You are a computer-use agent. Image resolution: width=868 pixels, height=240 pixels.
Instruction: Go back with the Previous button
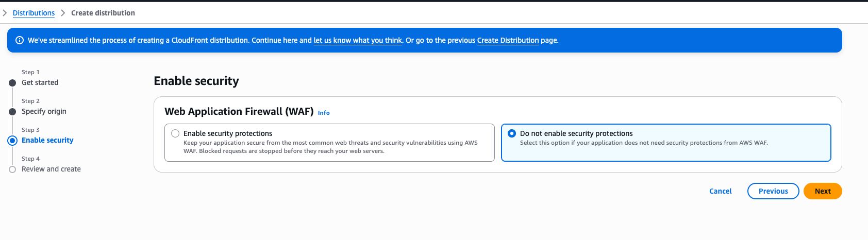click(773, 191)
